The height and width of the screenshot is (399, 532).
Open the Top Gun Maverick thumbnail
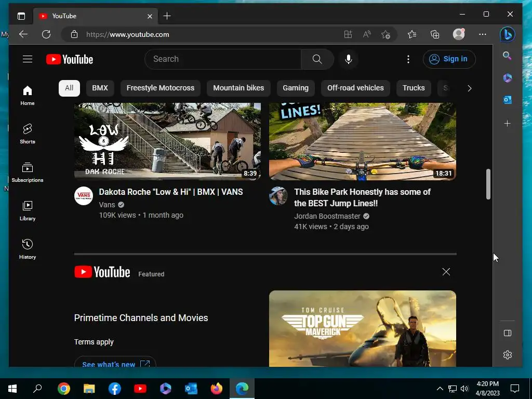point(362,328)
